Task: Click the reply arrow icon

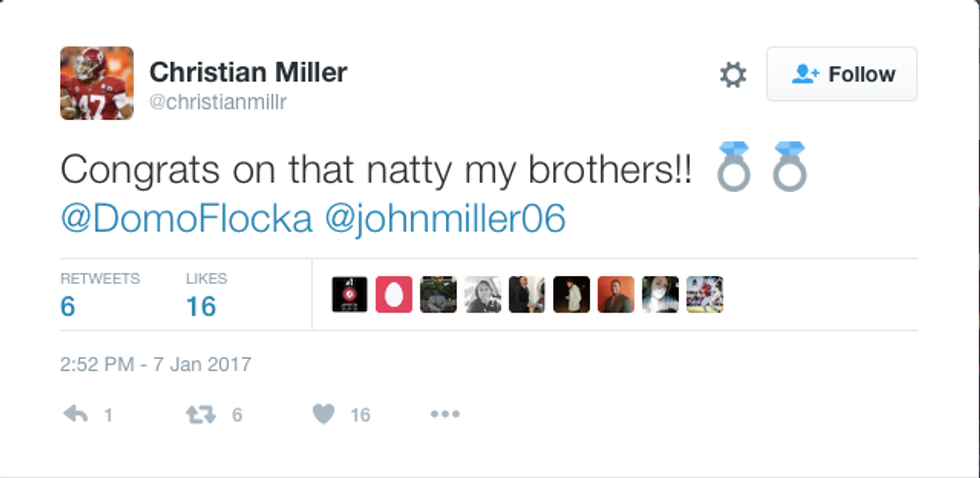Action: coord(76,414)
